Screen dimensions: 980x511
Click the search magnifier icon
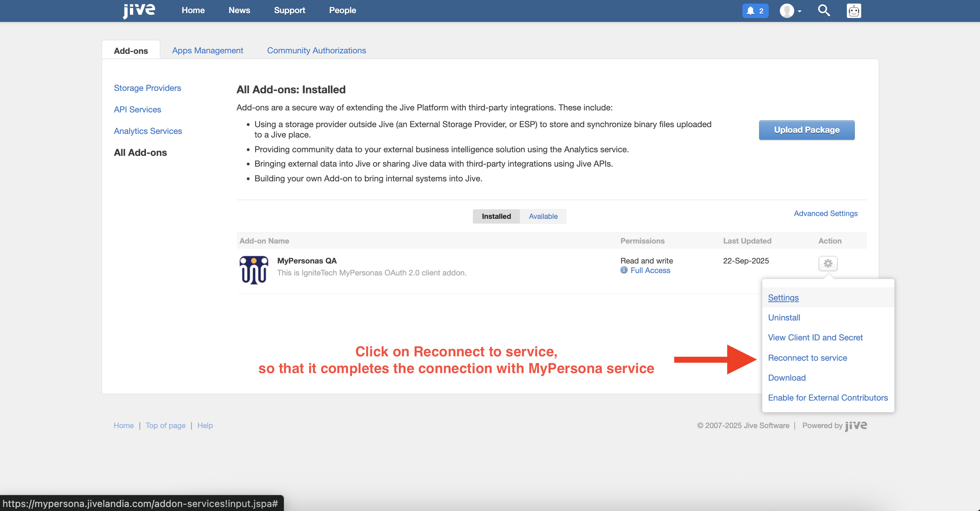824,11
